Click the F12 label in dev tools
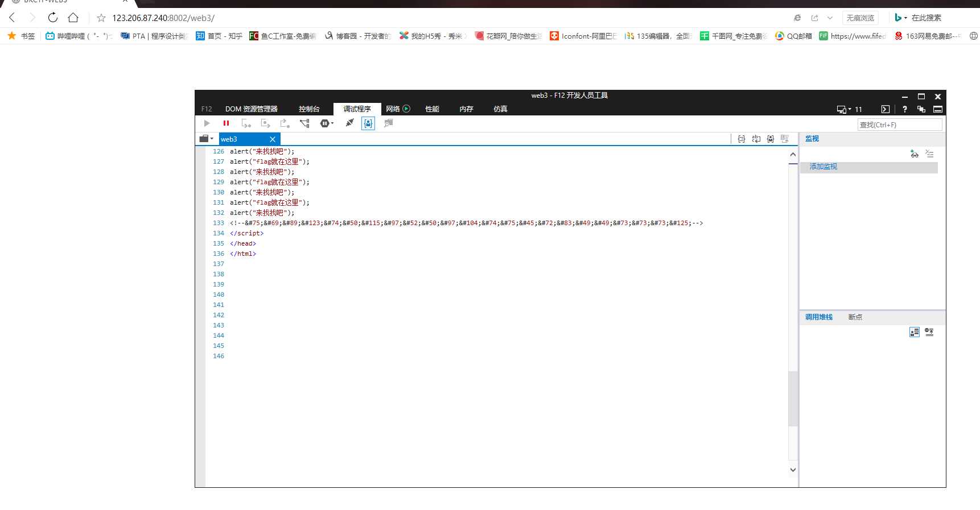Screen dimensions: 980x510 207,109
